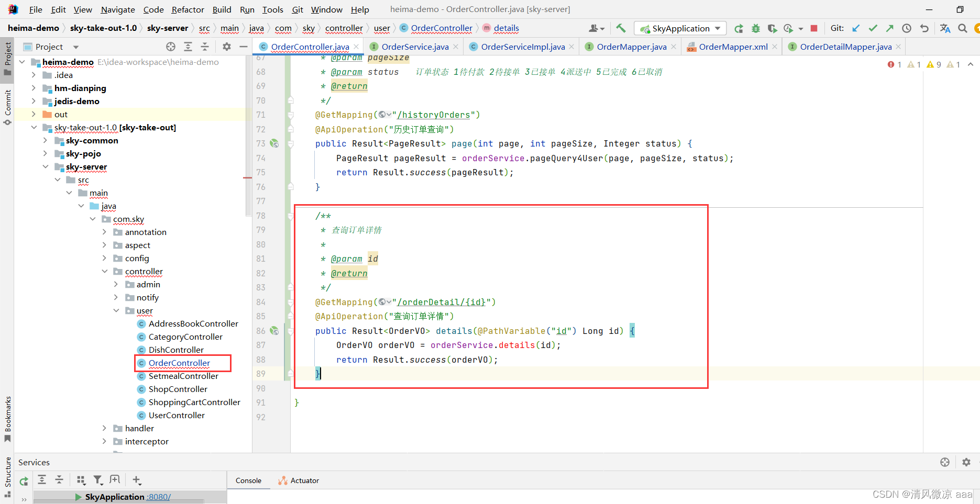This screenshot has height=504, width=980.
Task: Run with profiler icon in toolbar
Action: [788, 28]
